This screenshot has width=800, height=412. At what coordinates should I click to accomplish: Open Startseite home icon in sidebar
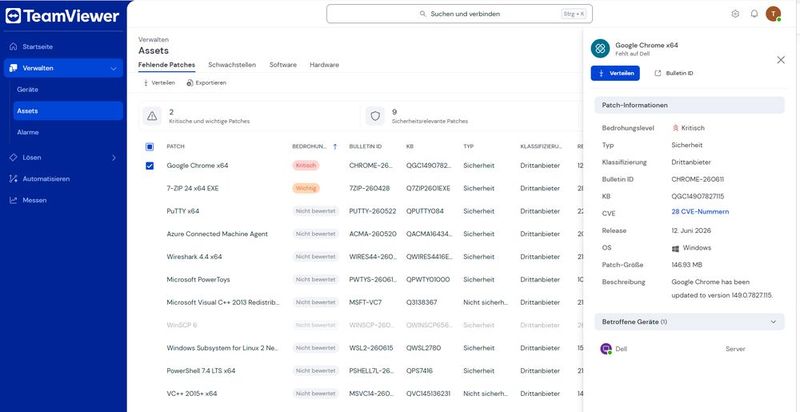13,46
